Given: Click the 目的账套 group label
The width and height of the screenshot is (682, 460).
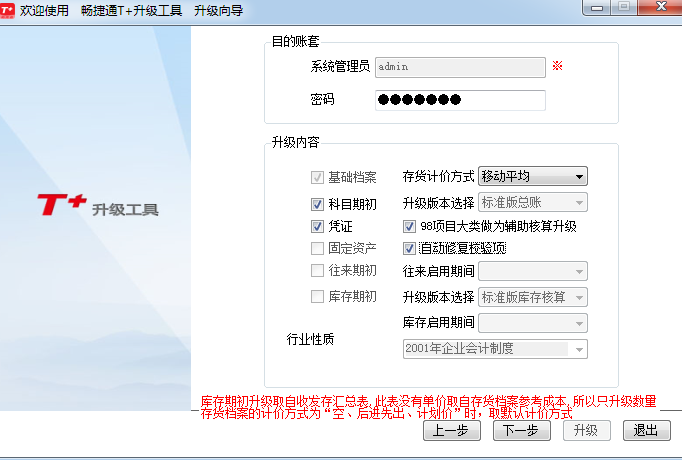Looking at the screenshot, I should tap(295, 41).
